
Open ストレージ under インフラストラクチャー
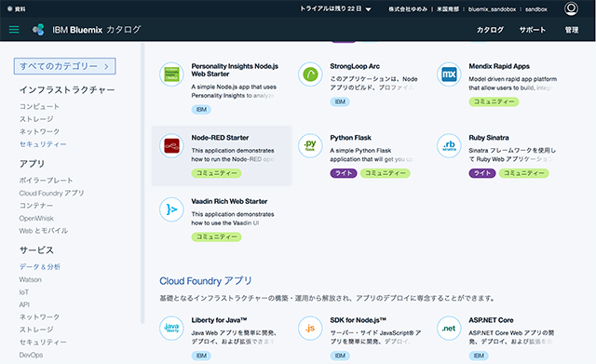(36, 119)
